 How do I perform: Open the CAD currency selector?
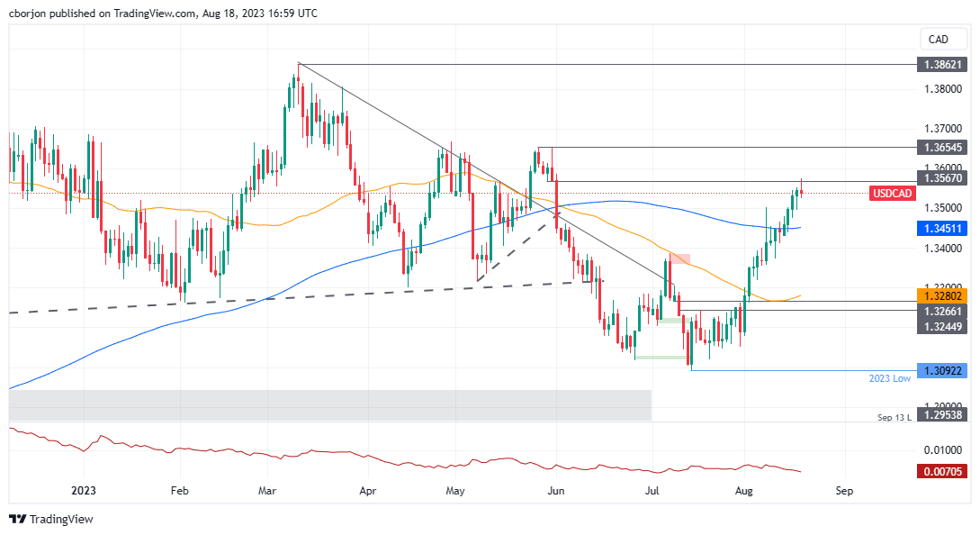(x=938, y=40)
